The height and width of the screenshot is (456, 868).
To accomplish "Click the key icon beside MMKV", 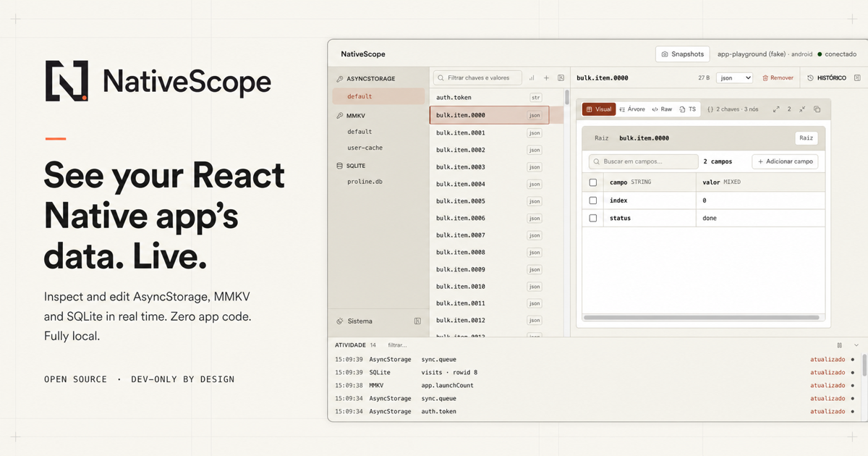I will tap(340, 116).
